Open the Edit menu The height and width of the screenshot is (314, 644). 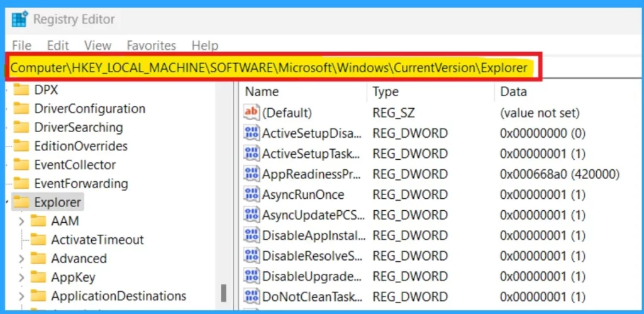(58, 45)
